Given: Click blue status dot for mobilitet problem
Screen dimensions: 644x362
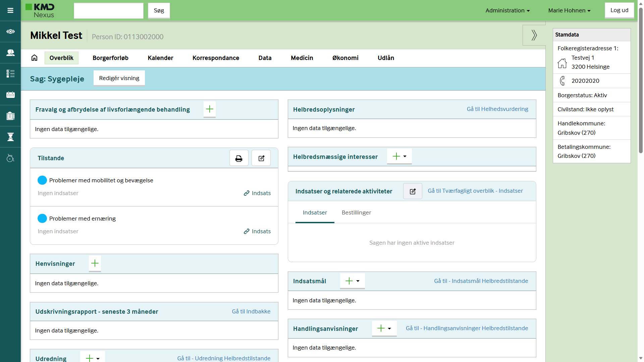Looking at the screenshot, I should coord(42,180).
